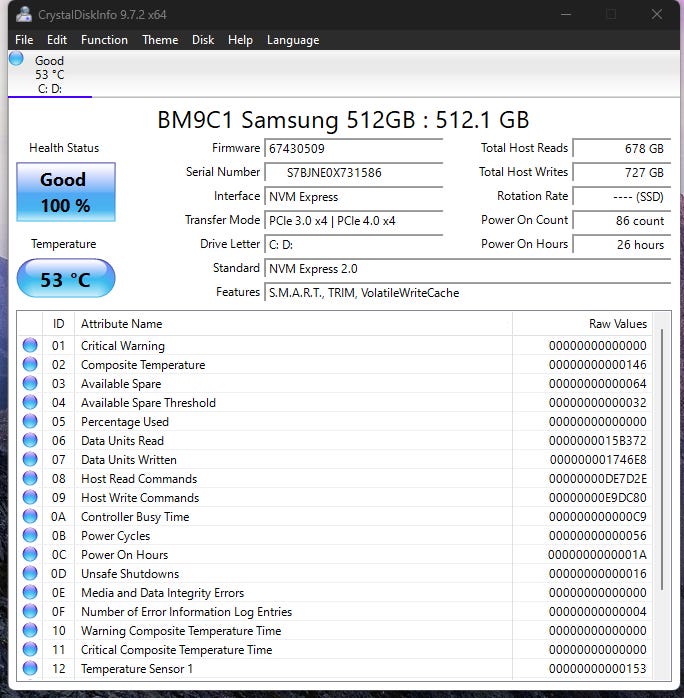This screenshot has height=698, width=684.
Task: Click status orb for Available Spare row
Action: pos(30,383)
